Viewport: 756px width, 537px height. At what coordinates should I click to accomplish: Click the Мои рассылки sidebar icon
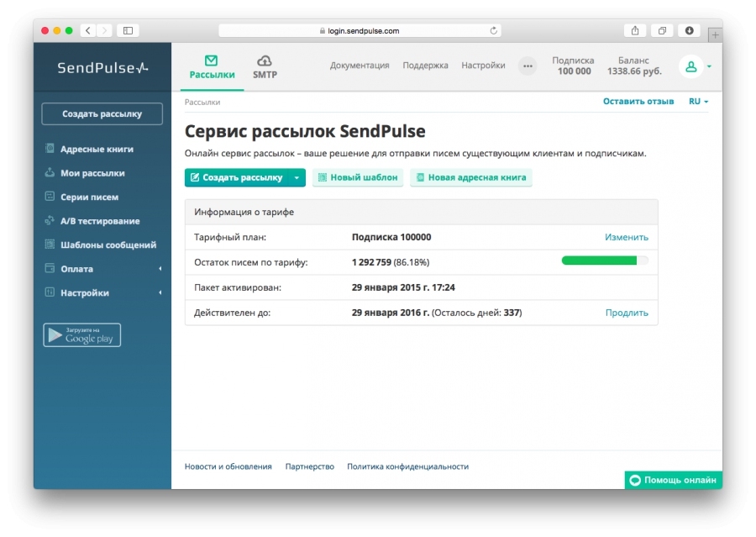pos(50,172)
